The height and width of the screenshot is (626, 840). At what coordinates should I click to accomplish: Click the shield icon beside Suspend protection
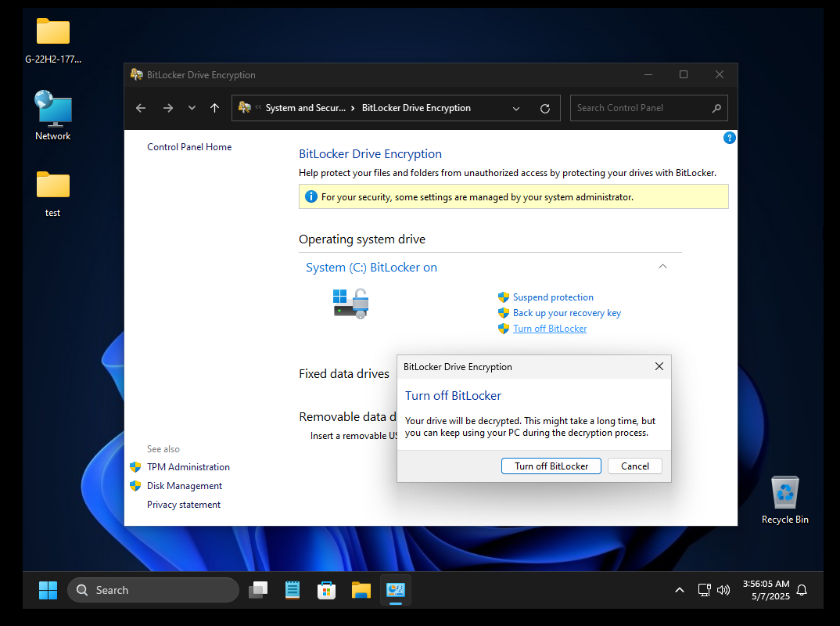coord(504,297)
